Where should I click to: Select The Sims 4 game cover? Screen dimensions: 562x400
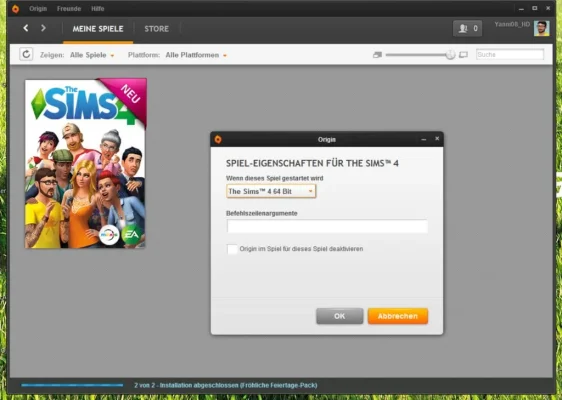[85, 163]
